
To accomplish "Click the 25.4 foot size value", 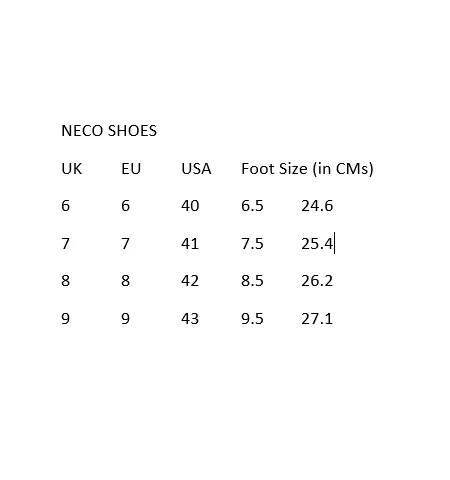I will coord(317,244).
